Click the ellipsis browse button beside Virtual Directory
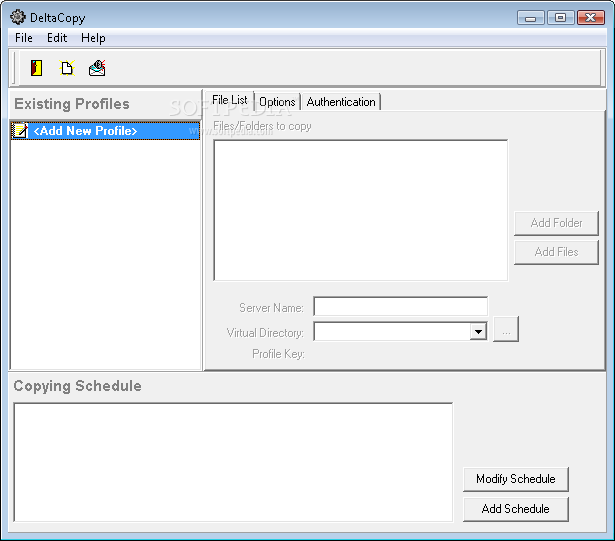Image resolution: width=615 pixels, height=541 pixels. click(506, 329)
